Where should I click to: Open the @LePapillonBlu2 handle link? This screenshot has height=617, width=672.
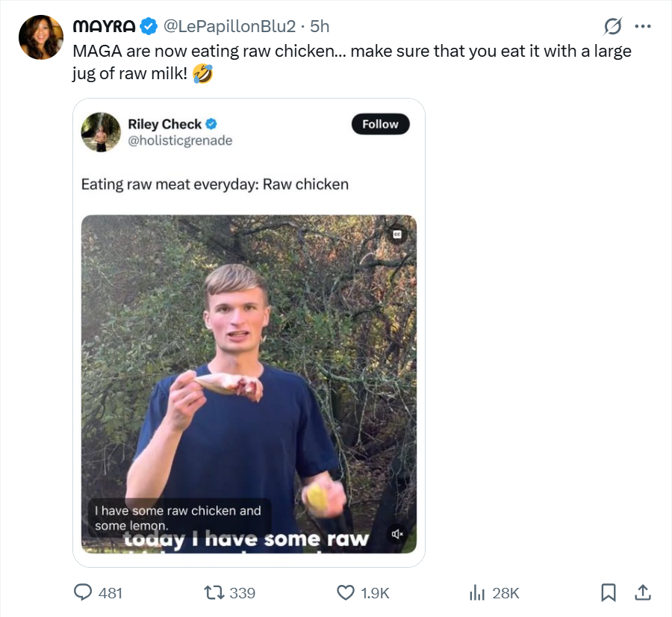[x=229, y=26]
